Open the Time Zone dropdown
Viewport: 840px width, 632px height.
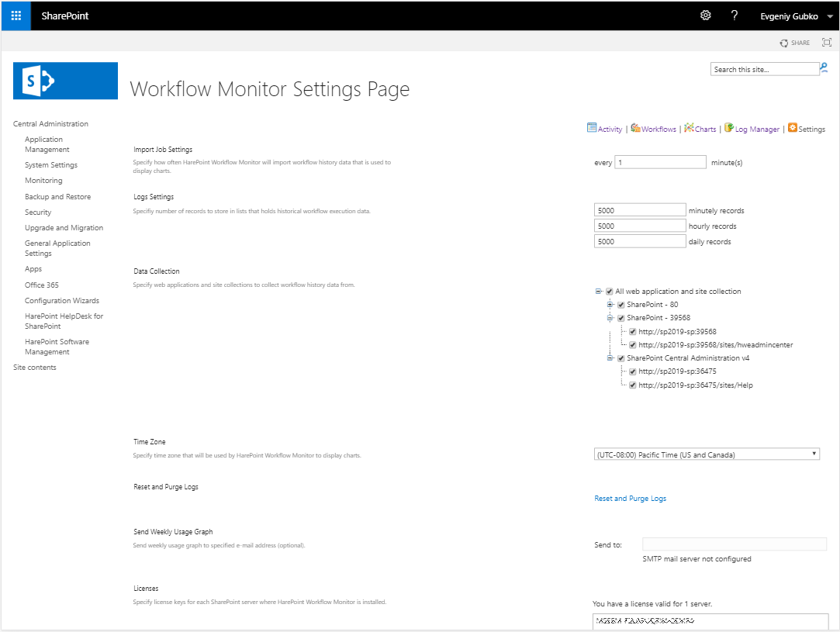[706, 454]
